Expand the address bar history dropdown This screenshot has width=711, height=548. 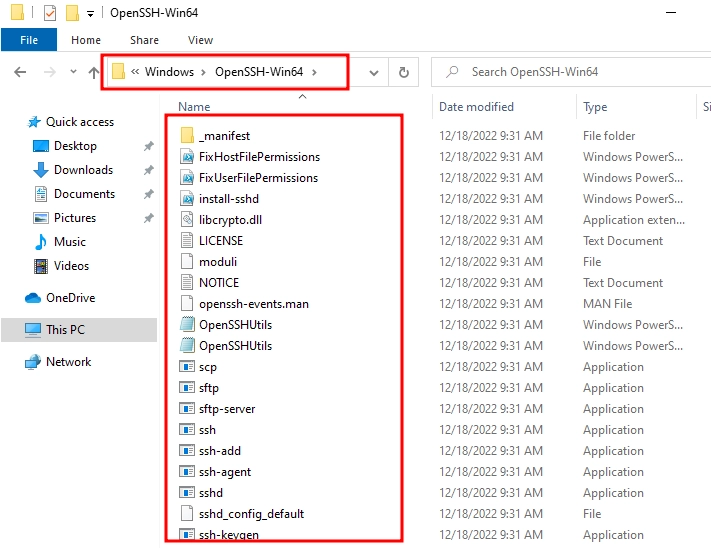coord(373,72)
